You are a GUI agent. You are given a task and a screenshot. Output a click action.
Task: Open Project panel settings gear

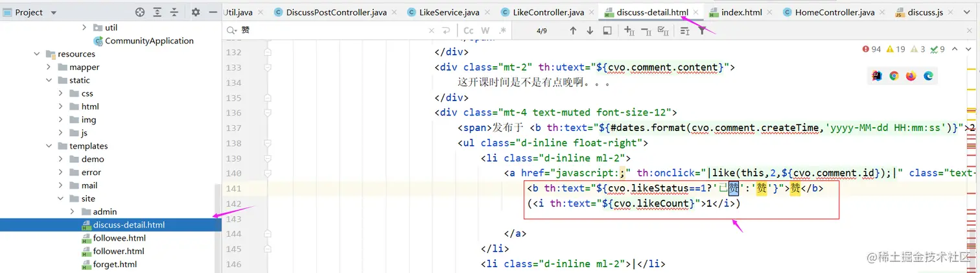pyautogui.click(x=196, y=12)
